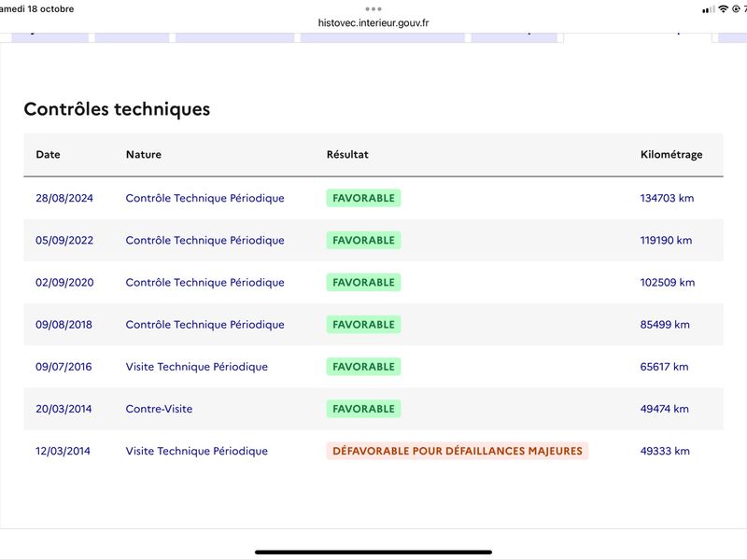
Task: Tap the three-dot multitasking menu
Action: tap(373, 8)
